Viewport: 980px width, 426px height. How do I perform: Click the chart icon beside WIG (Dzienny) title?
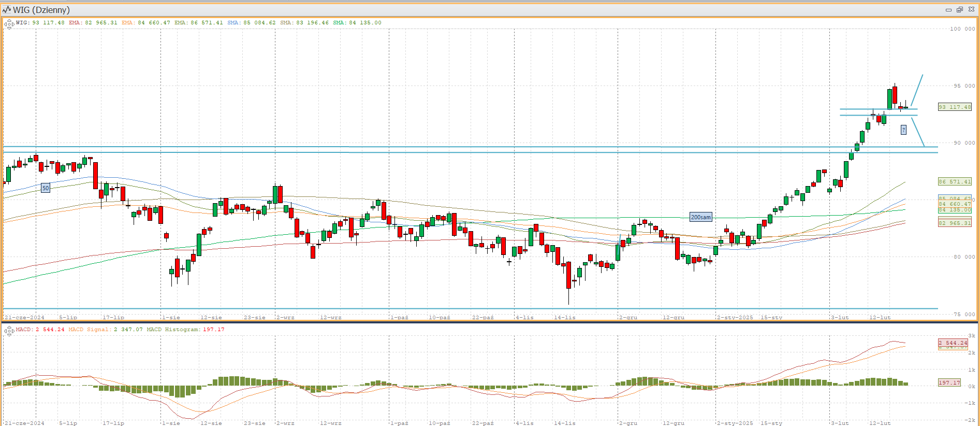pos(7,10)
